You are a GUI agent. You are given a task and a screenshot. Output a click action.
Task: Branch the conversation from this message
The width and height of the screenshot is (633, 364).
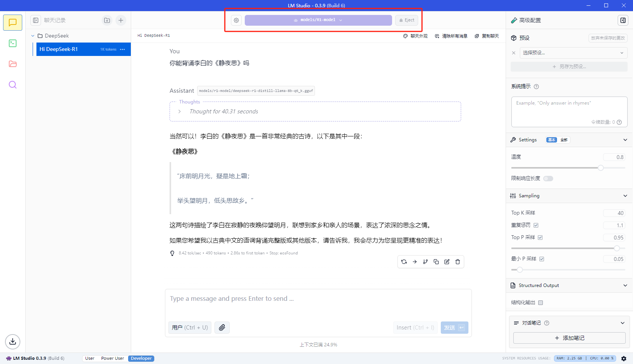[425, 262]
